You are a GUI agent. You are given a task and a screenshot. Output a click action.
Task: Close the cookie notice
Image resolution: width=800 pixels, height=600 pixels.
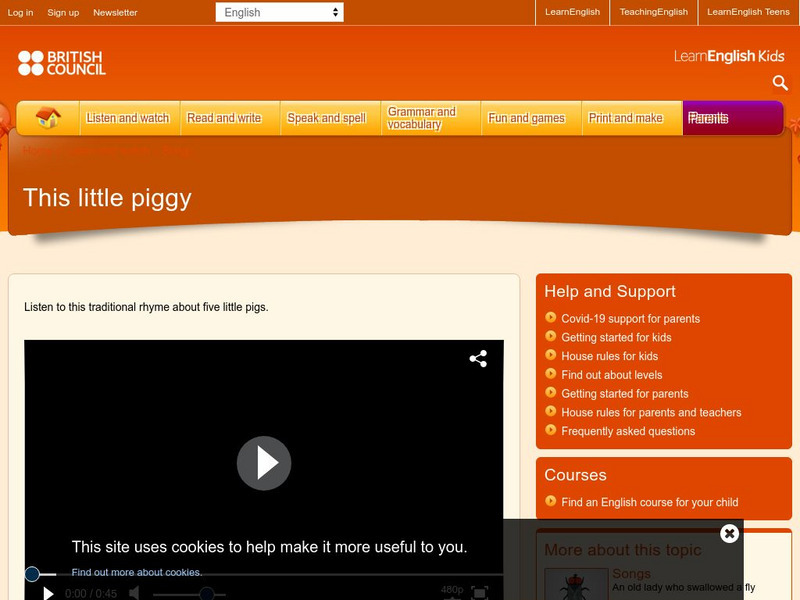coord(730,534)
